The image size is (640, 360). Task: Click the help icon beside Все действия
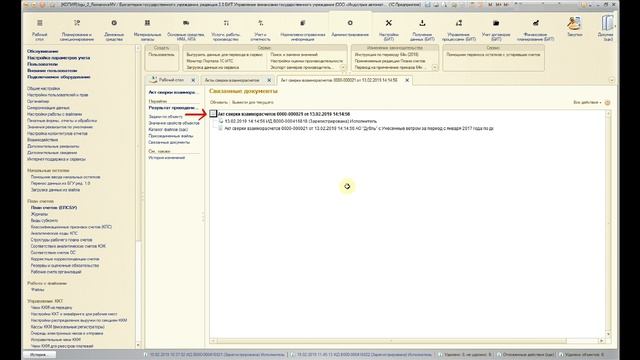(607, 102)
